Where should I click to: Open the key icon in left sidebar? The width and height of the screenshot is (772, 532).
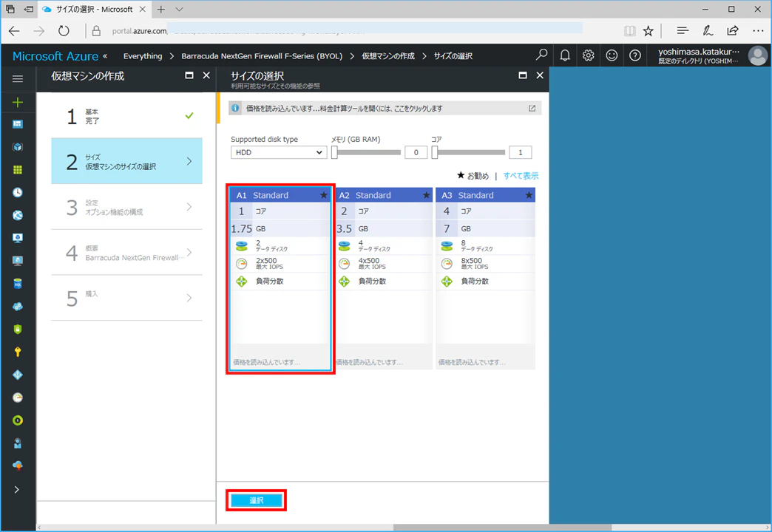pos(18,352)
